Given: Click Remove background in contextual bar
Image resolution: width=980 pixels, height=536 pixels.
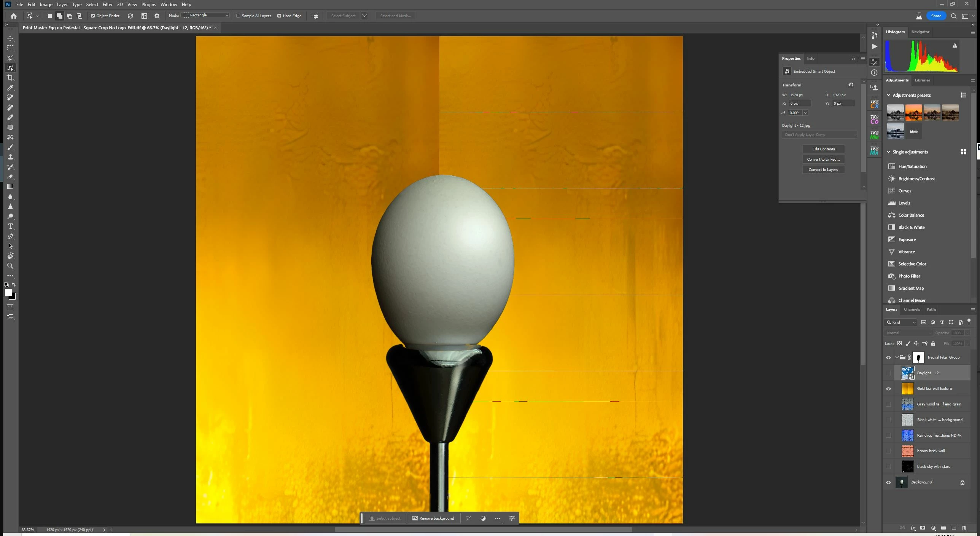Looking at the screenshot, I should tap(433, 518).
